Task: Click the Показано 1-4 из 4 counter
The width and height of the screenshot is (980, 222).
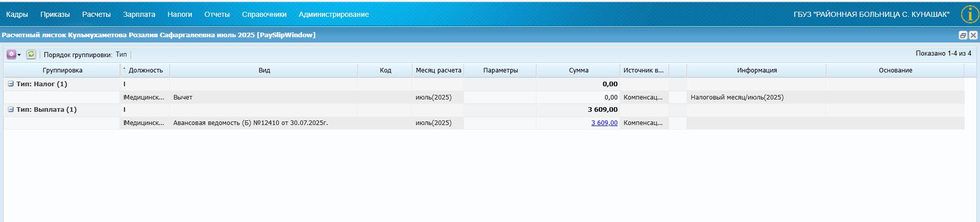Action: (943, 54)
